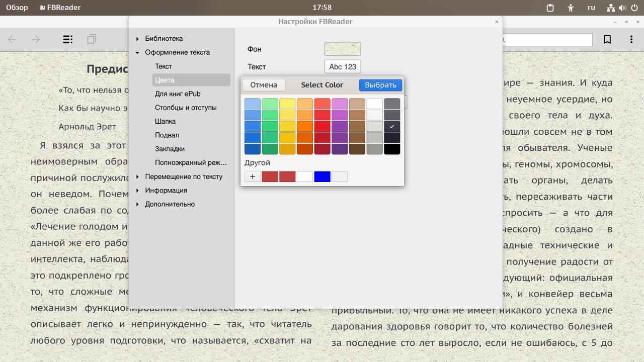This screenshot has height=362, width=644.
Task: Expand the Дополнительно tree arrow
Action: [137, 204]
